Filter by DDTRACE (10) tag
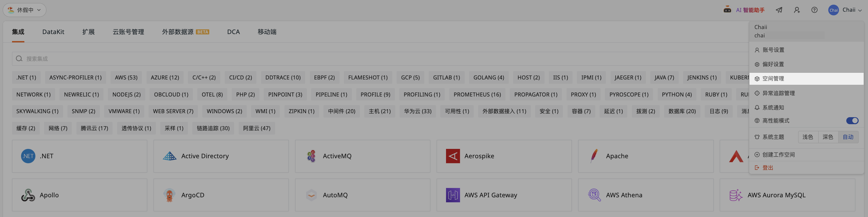 pyautogui.click(x=283, y=77)
